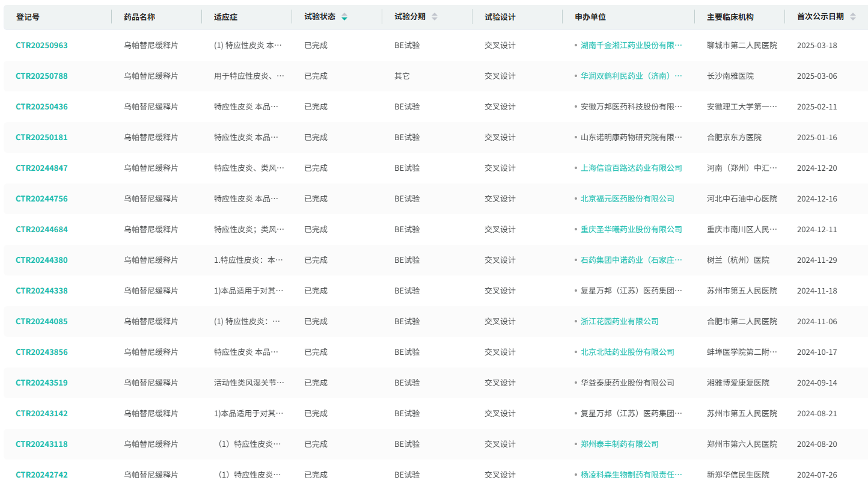
Task: Click the 申办单位 column header
Action: click(590, 17)
